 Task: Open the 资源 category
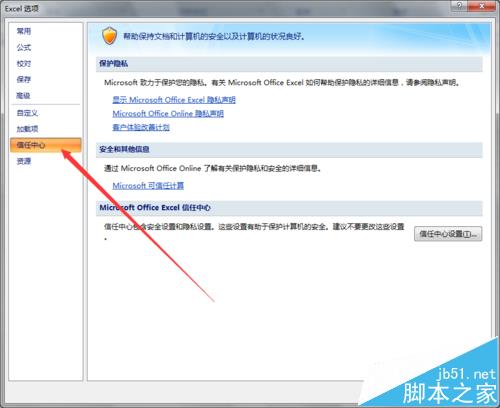pyautogui.click(x=24, y=161)
